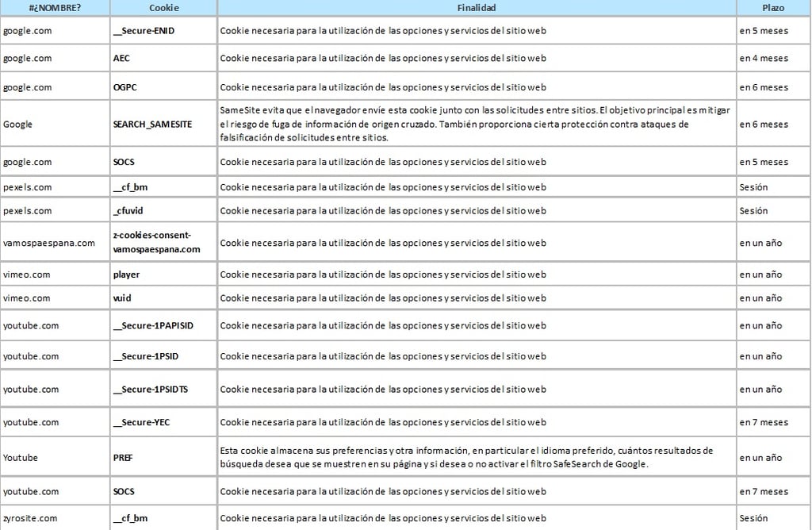
Task: Select the __Secure-1PSID cookie cell
Action: pyautogui.click(x=163, y=356)
